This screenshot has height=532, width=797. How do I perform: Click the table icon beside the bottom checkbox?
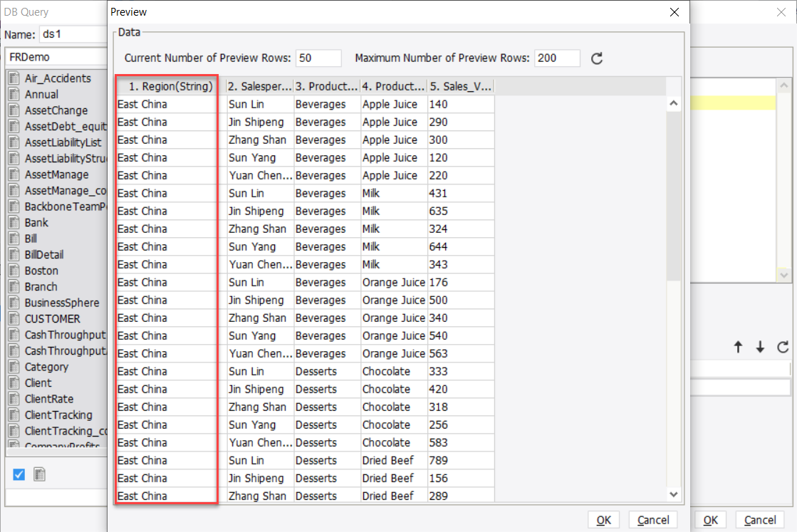tap(39, 474)
